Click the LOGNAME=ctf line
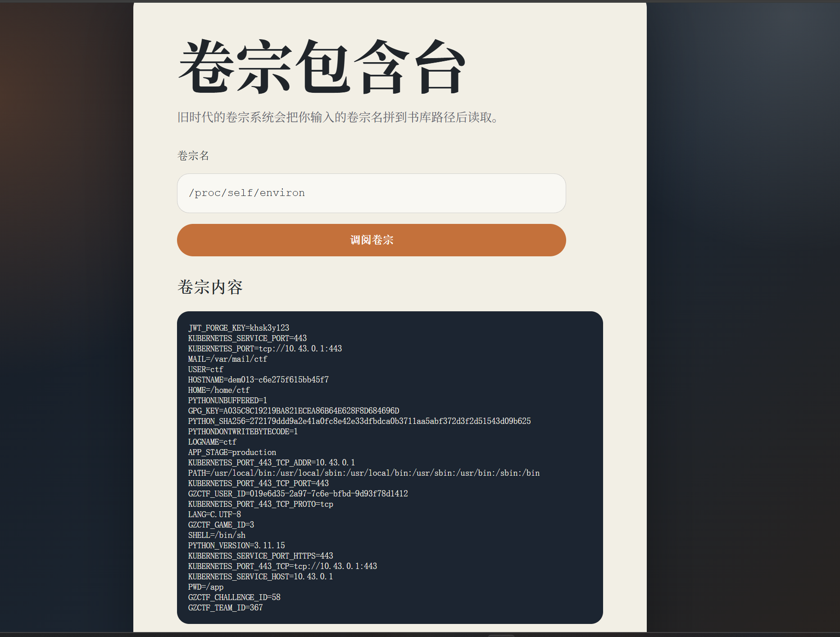The image size is (840, 637). click(212, 442)
